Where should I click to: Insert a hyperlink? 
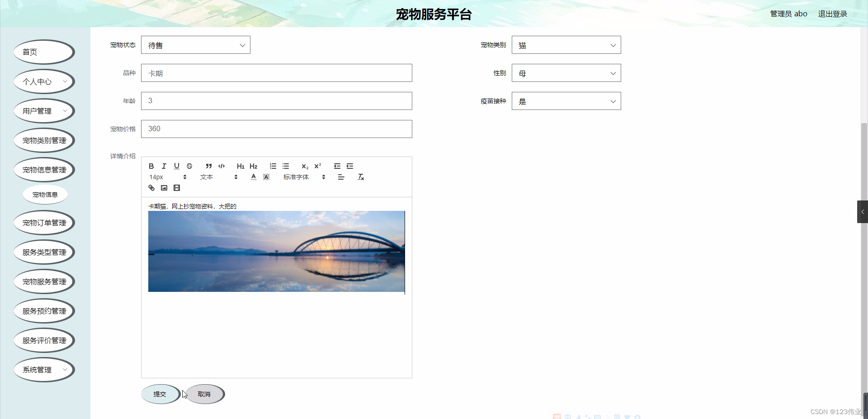[x=151, y=188]
